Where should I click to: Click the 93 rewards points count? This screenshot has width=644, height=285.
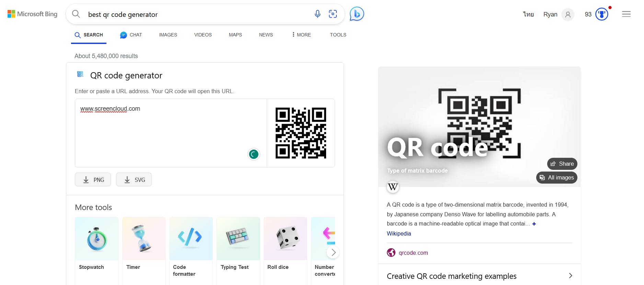(588, 14)
